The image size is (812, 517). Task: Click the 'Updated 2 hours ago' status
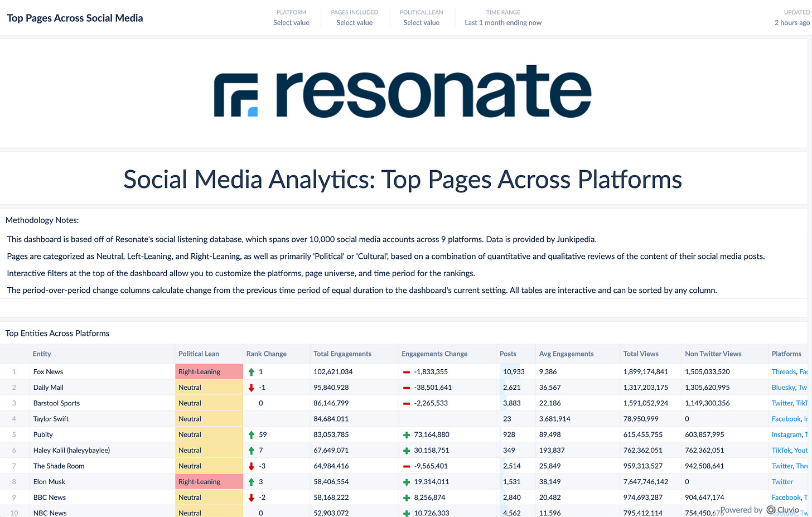point(792,18)
